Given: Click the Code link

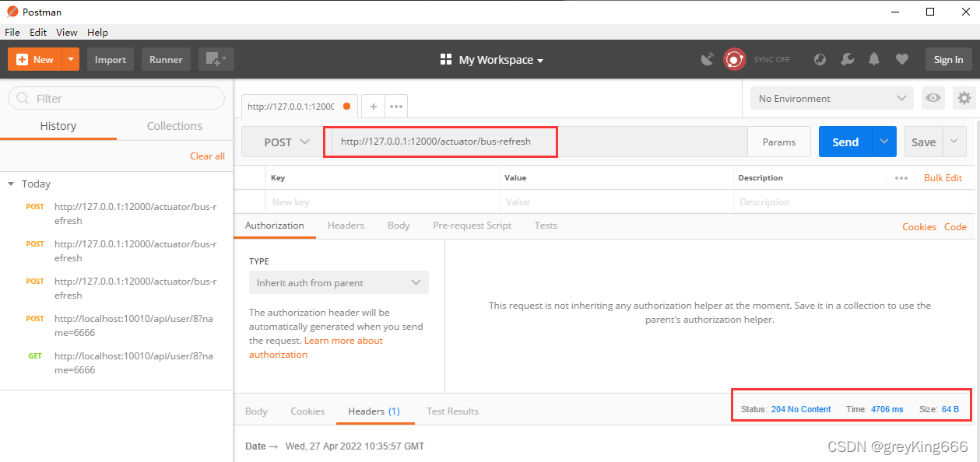Looking at the screenshot, I should tap(955, 227).
